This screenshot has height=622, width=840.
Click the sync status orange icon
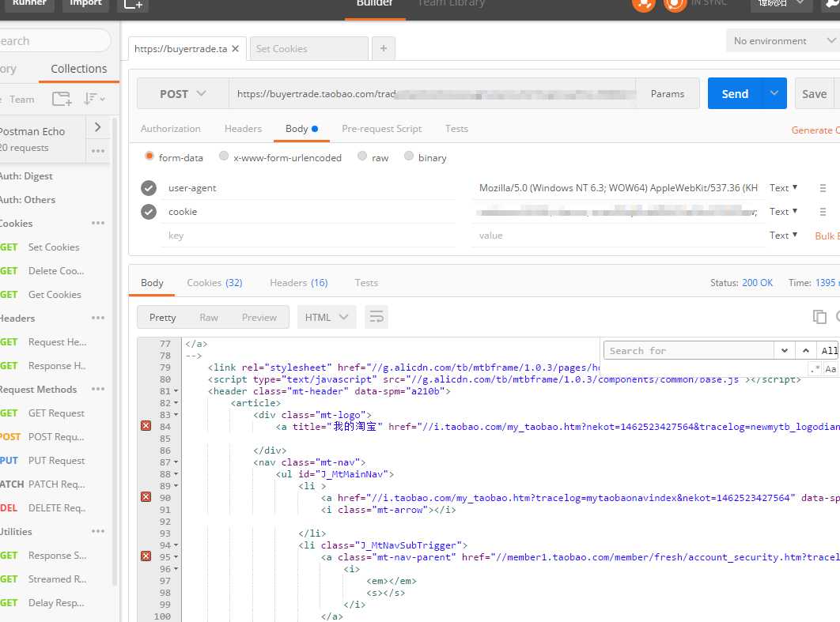pyautogui.click(x=675, y=4)
